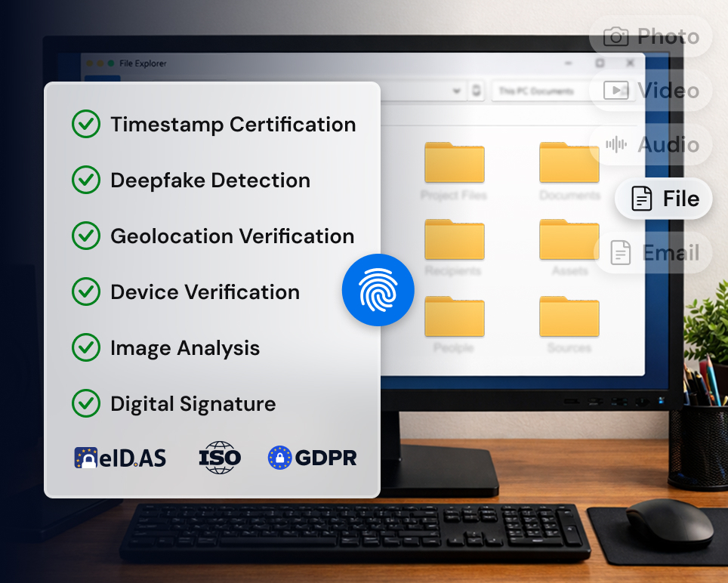This screenshot has height=583, width=728.
Task: Click the Email document icon
Action: click(620, 253)
